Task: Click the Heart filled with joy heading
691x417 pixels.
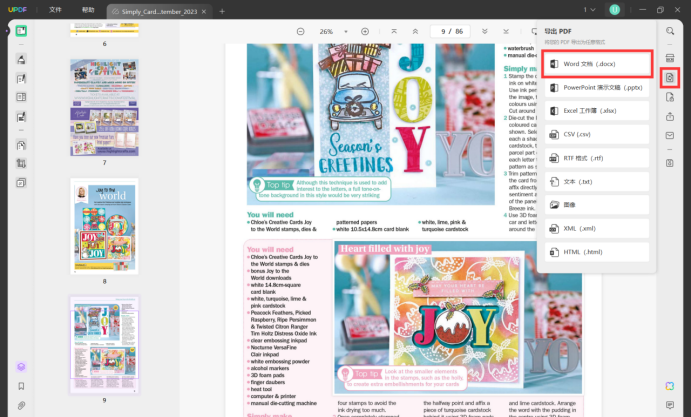Action: tap(384, 249)
